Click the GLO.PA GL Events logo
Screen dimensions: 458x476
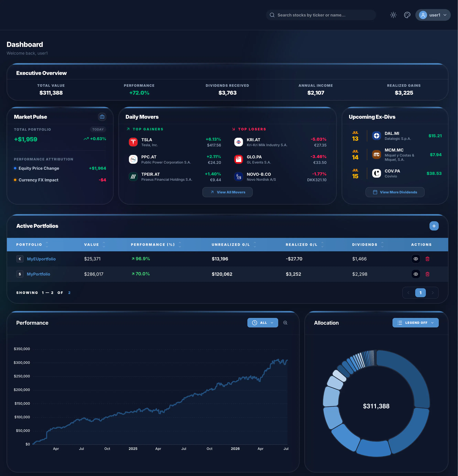[238, 159]
